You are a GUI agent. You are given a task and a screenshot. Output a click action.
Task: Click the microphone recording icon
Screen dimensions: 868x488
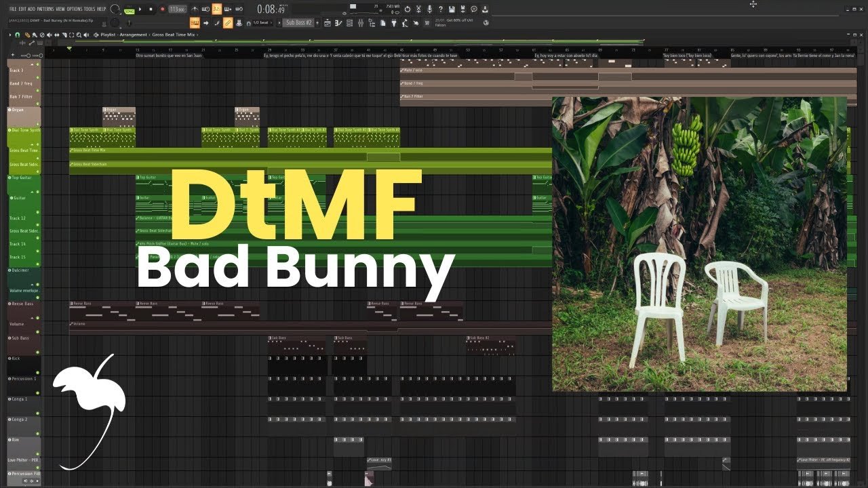click(x=429, y=9)
